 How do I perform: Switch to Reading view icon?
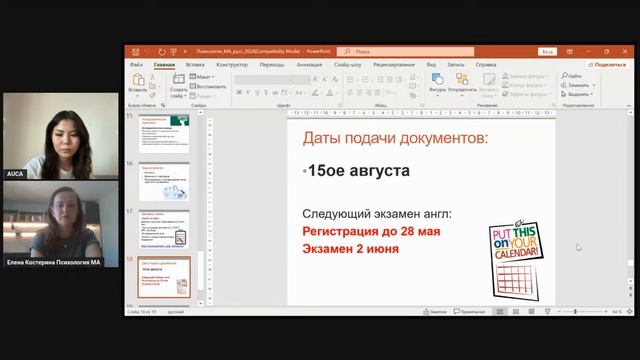531,311
